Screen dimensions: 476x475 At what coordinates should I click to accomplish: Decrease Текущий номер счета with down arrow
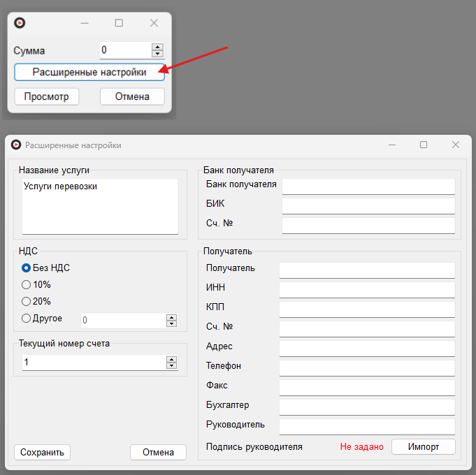[x=171, y=366]
